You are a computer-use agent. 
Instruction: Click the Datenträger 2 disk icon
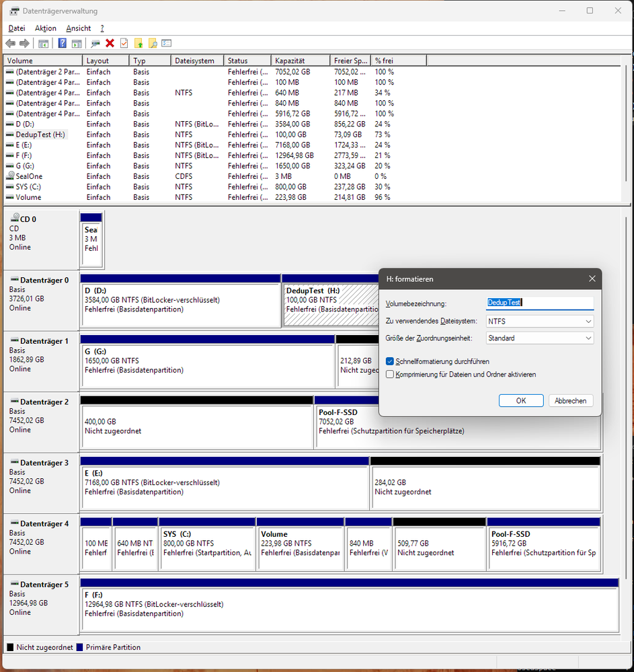point(15,401)
